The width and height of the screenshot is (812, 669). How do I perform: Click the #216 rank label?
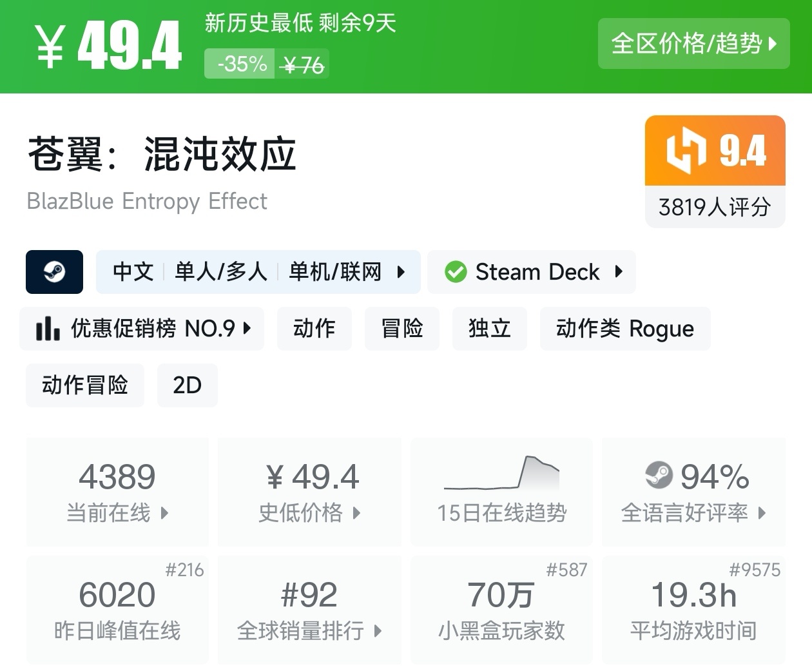[x=184, y=570]
